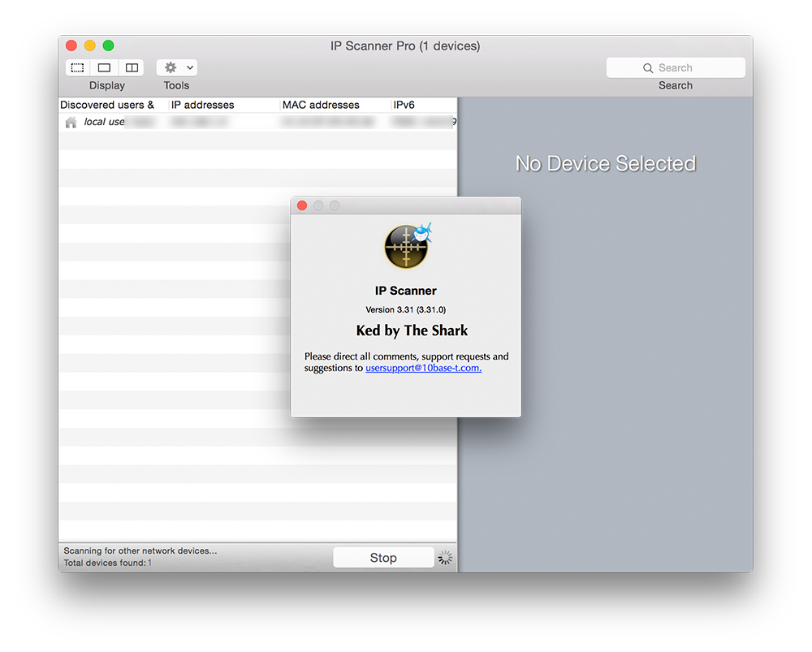Click the magnifier icon in Search
The width and height of the screenshot is (812, 652).
(648, 68)
